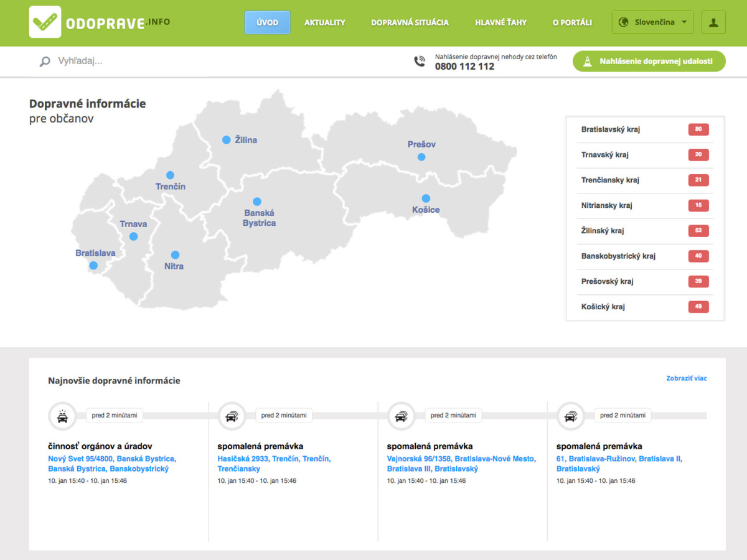Click the Najnovšie dopravné informácie heading
The height and width of the screenshot is (560, 747).
click(114, 381)
